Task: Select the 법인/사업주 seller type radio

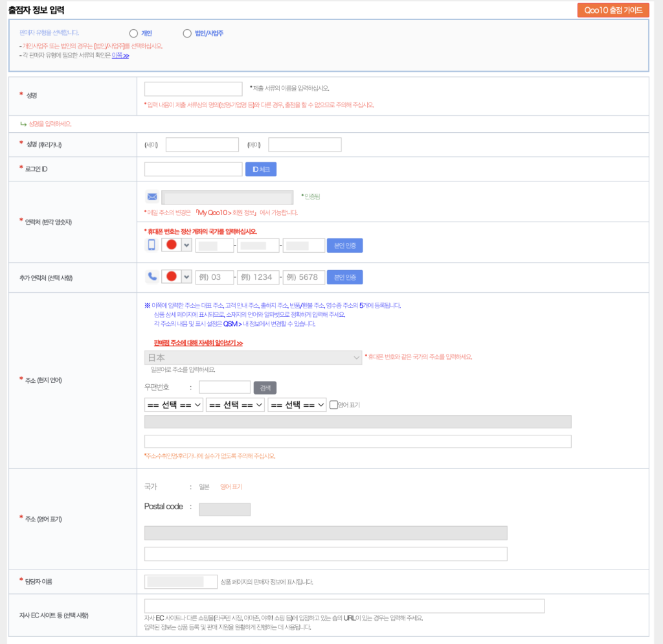Action: coord(187,33)
